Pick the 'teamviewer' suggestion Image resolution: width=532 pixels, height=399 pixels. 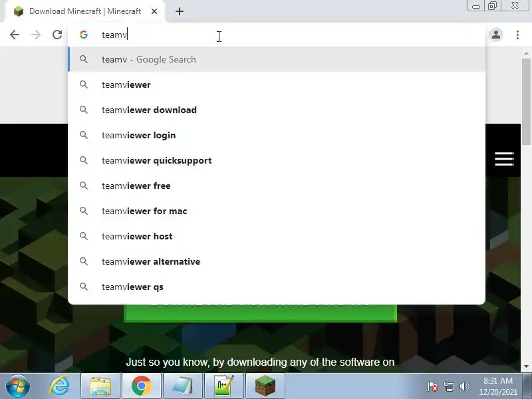tap(277, 84)
